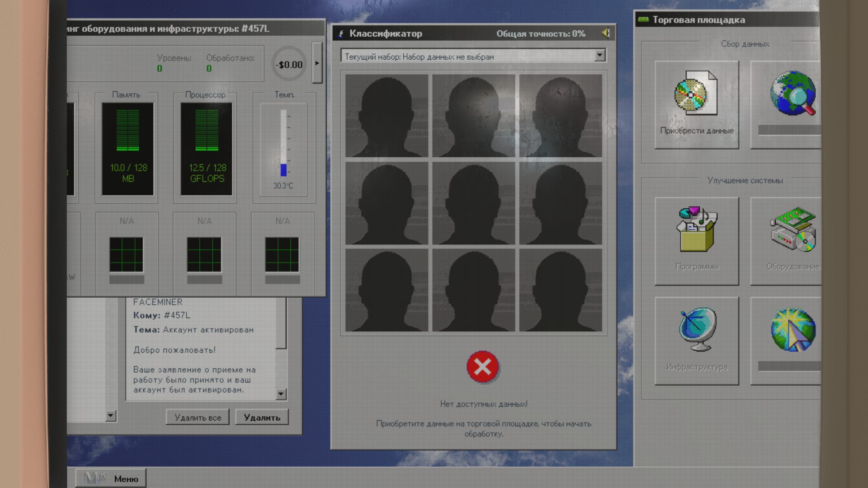Image resolution: width=868 pixels, height=488 pixels.
Task: Mute sound with the speaker icon
Action: 606,33
